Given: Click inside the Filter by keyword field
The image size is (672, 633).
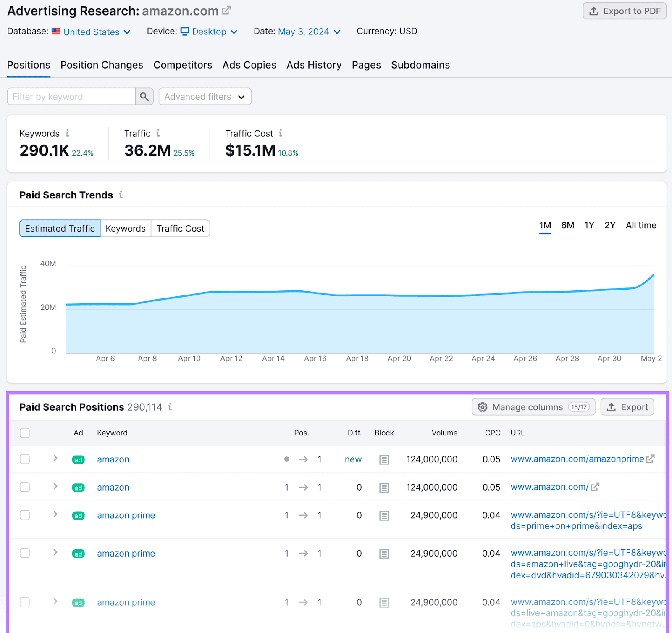Looking at the screenshot, I should click(71, 96).
